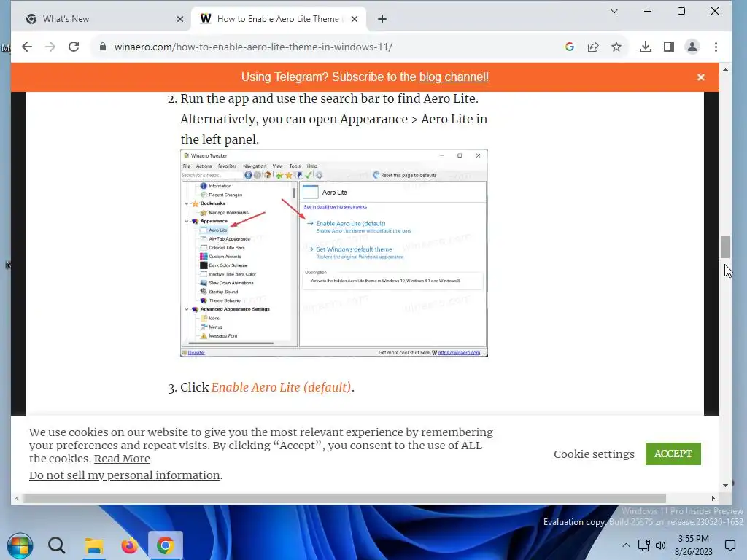The width and height of the screenshot is (747, 560).
Task: Open Cookie settings
Action: [x=594, y=454]
